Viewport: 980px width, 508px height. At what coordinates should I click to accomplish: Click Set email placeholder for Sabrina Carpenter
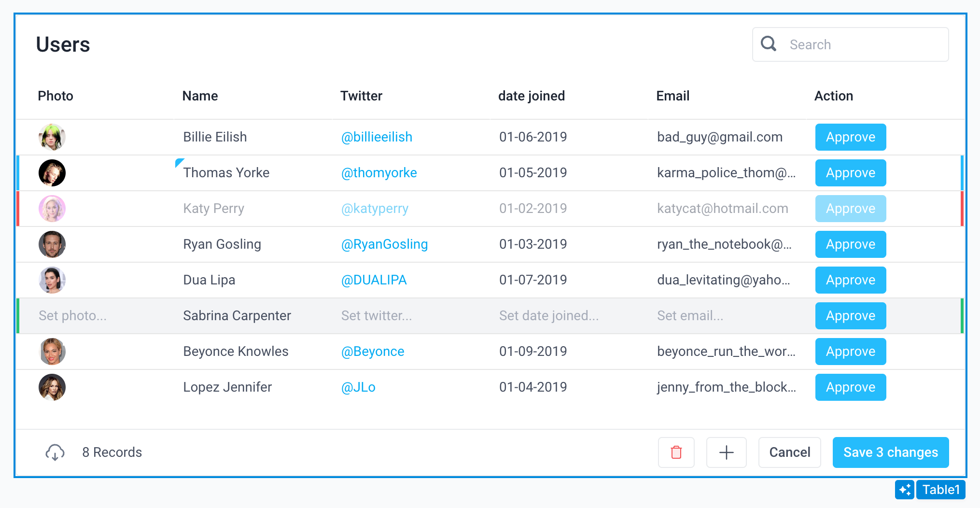click(x=690, y=316)
